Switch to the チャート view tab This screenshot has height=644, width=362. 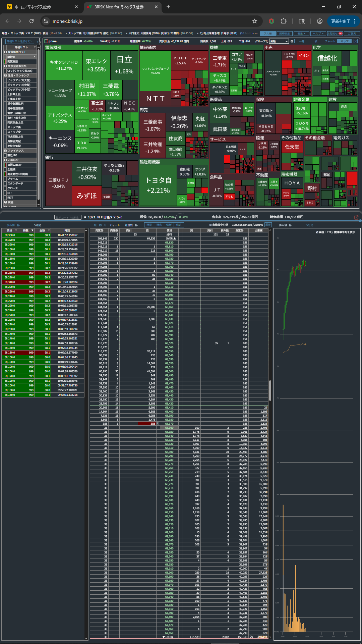tap(330, 41)
